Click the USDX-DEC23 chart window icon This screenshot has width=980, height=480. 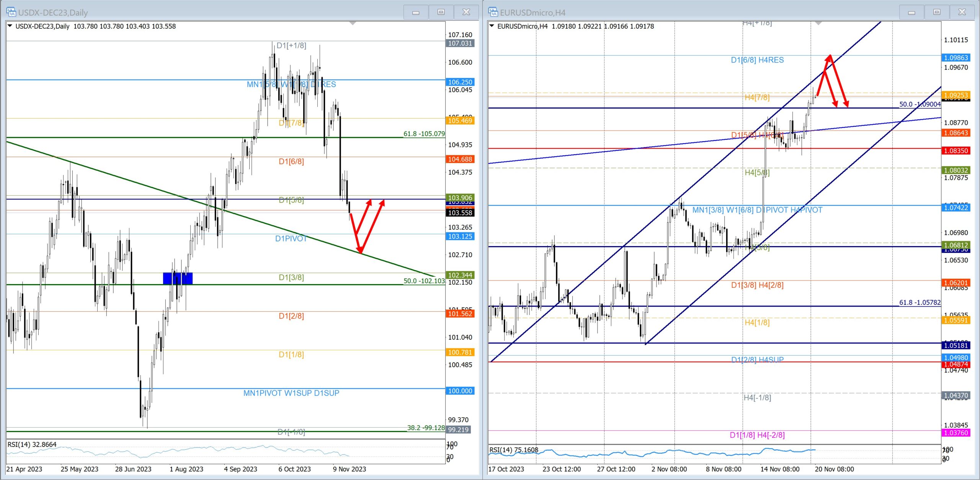pyautogui.click(x=11, y=12)
